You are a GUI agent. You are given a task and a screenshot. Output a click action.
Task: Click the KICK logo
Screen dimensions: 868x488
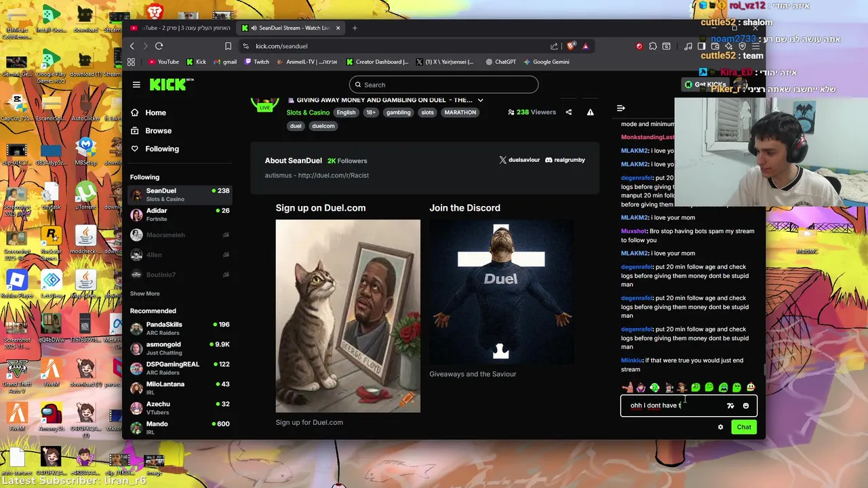[x=171, y=85]
